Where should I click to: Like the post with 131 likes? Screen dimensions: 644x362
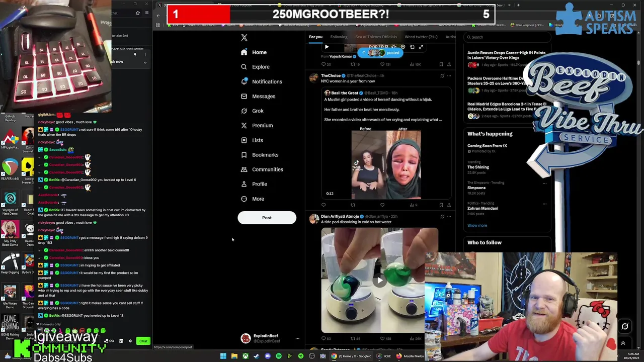click(x=385, y=64)
